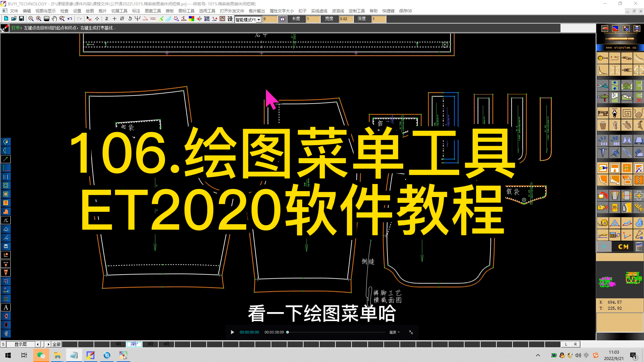Play the video with the play button
Screen dimensions: 644x362
click(232, 332)
